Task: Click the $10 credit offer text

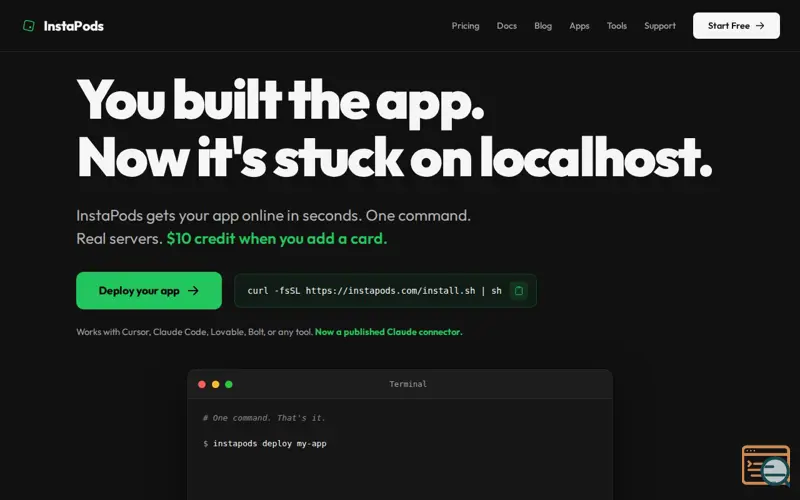Action: click(277, 238)
